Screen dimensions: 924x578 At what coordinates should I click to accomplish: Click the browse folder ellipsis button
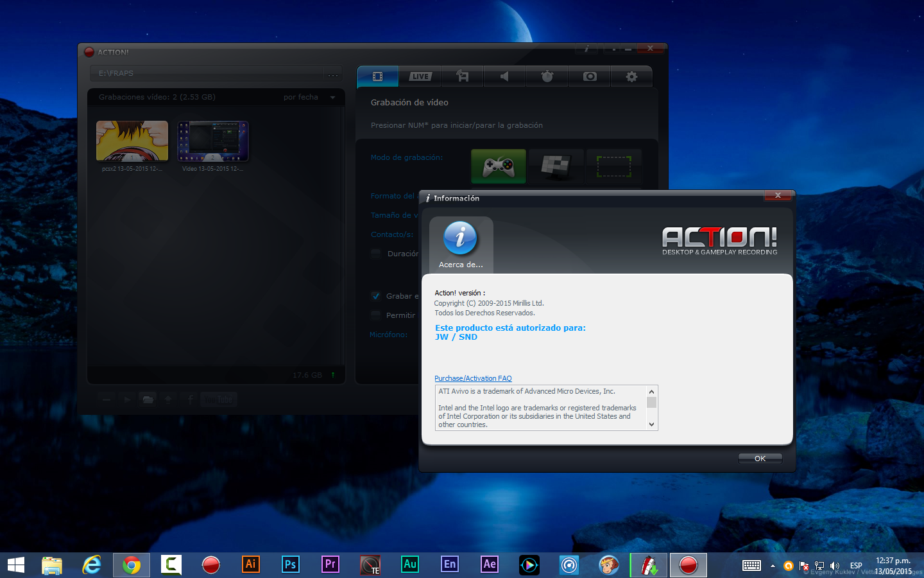333,74
